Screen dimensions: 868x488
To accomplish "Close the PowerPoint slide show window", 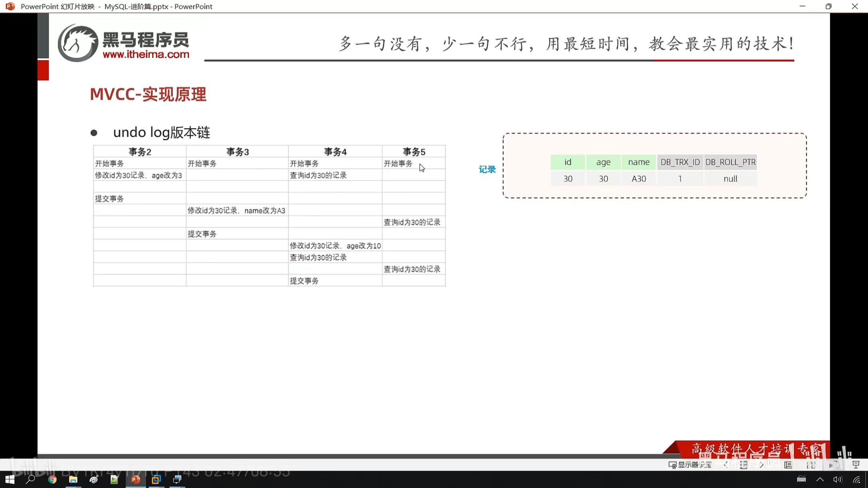I will 855,6.
